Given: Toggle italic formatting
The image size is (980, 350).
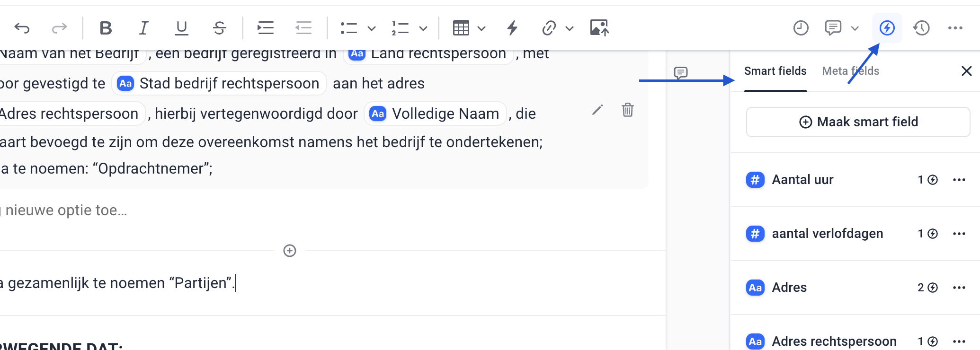Looking at the screenshot, I should 143,28.
